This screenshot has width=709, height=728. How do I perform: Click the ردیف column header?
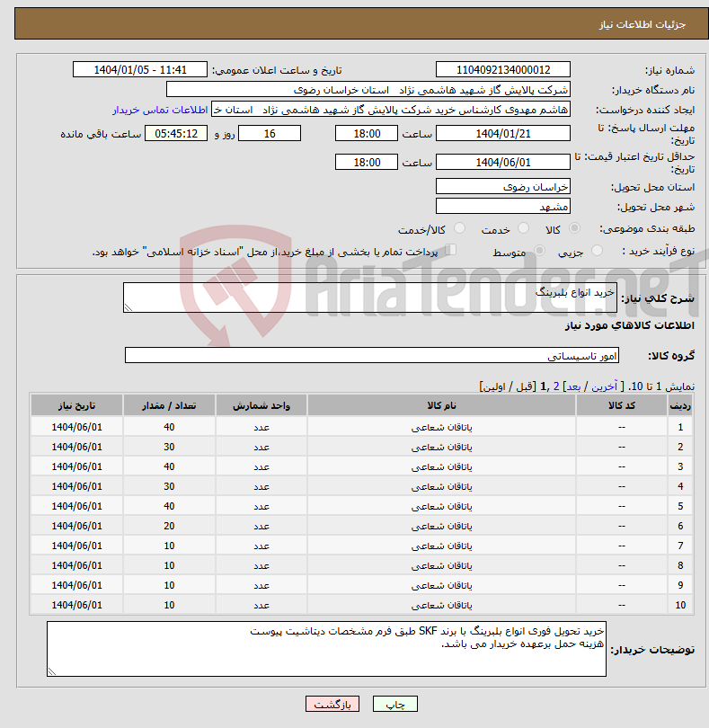[680, 405]
